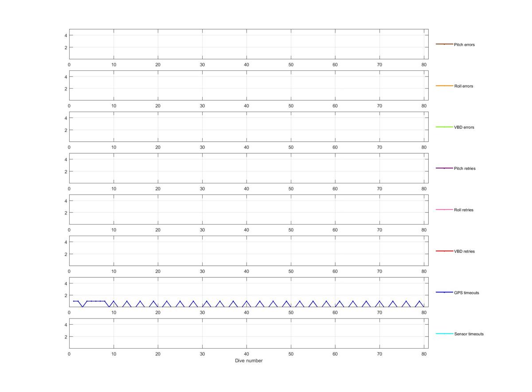This screenshot has height=392, width=532.
Task: Click the blue GPS timeouts legend line
Action: (444, 292)
